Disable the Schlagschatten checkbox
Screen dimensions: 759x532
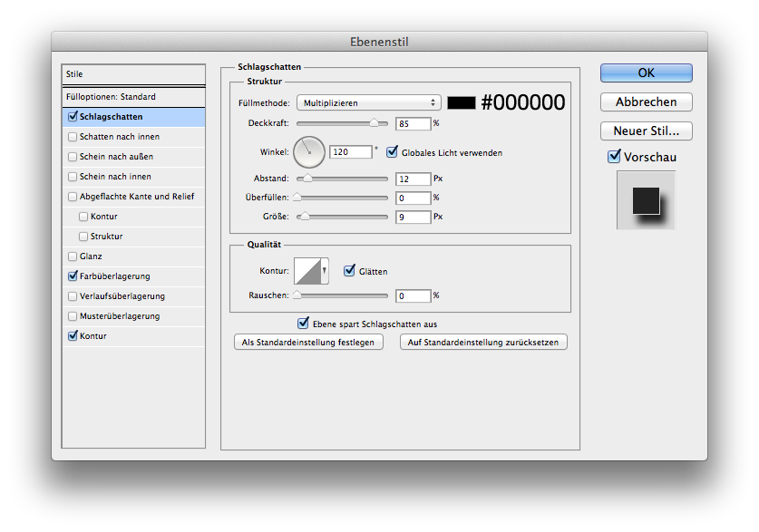(x=73, y=117)
